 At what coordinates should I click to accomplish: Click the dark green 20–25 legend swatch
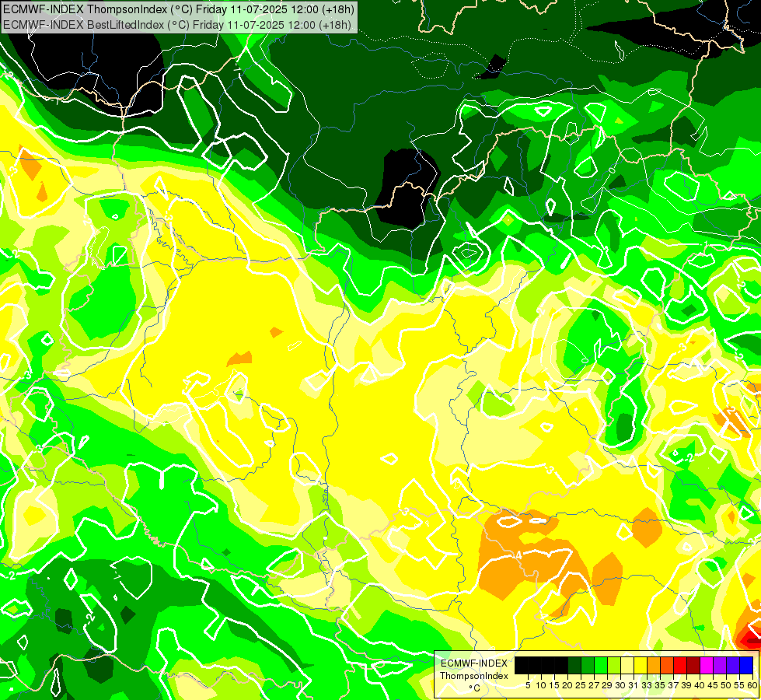574,665
